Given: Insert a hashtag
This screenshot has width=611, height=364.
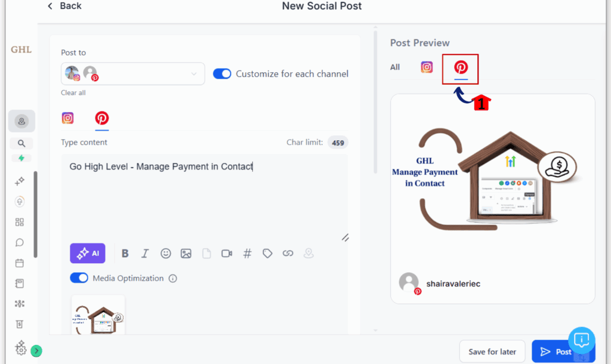Looking at the screenshot, I should click(247, 254).
